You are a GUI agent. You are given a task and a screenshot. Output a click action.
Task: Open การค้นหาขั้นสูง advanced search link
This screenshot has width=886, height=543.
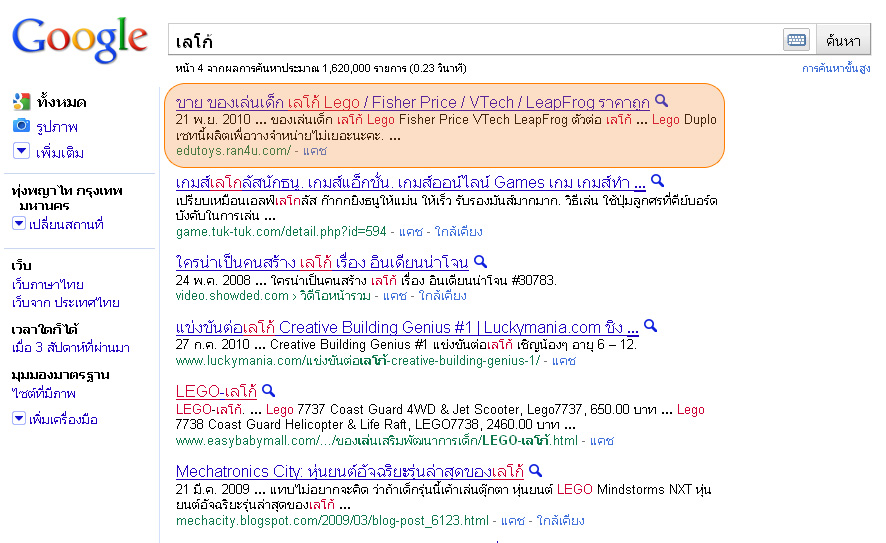click(836, 68)
